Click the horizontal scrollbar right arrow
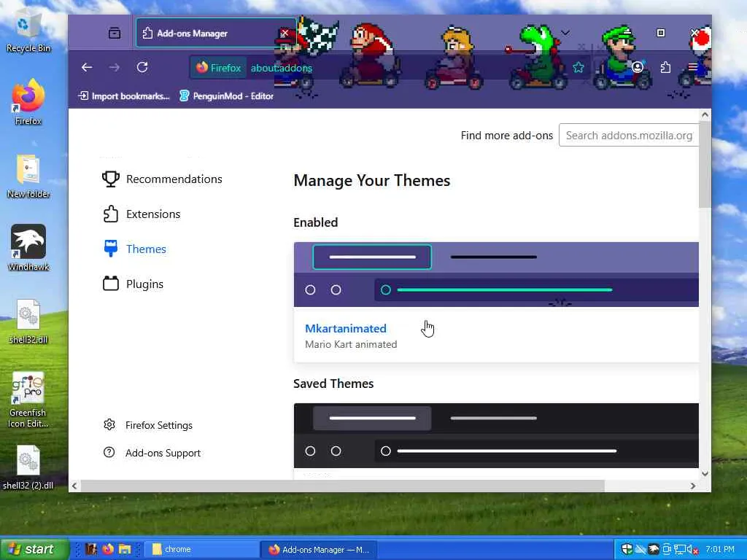 point(693,486)
